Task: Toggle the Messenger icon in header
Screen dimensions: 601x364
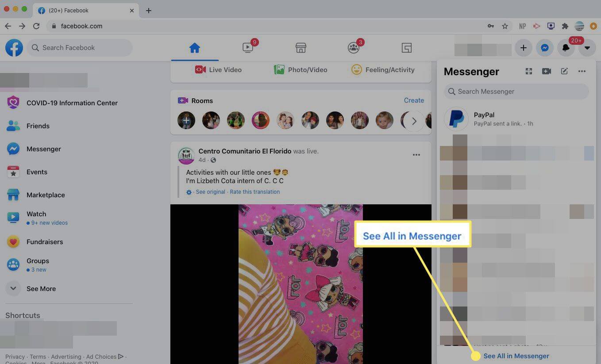Action: (x=545, y=48)
